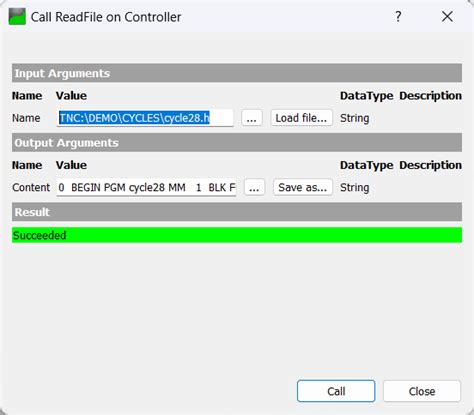The height and width of the screenshot is (415, 474).
Task: Click the Name row label under Input Arguments
Action: [x=26, y=118]
